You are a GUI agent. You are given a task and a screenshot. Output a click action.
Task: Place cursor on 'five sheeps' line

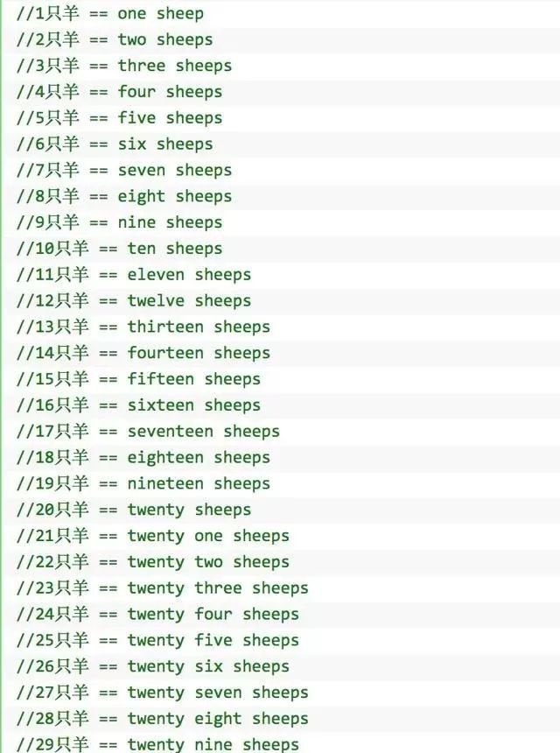point(170,118)
